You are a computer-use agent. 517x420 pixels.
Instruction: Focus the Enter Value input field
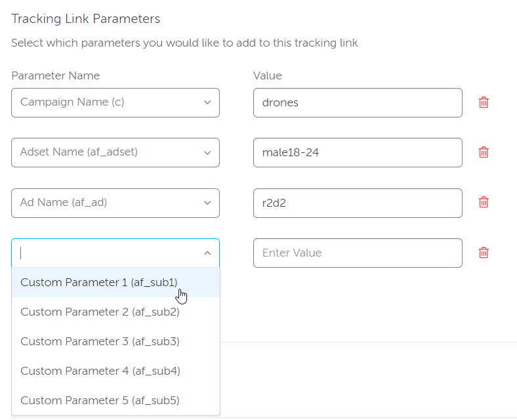point(357,253)
